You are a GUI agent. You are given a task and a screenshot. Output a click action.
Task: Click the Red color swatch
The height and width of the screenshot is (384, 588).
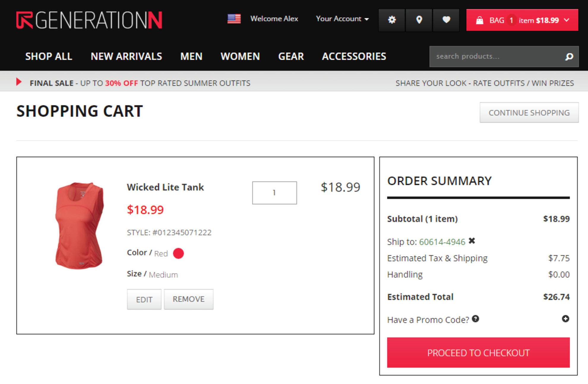[x=178, y=253]
